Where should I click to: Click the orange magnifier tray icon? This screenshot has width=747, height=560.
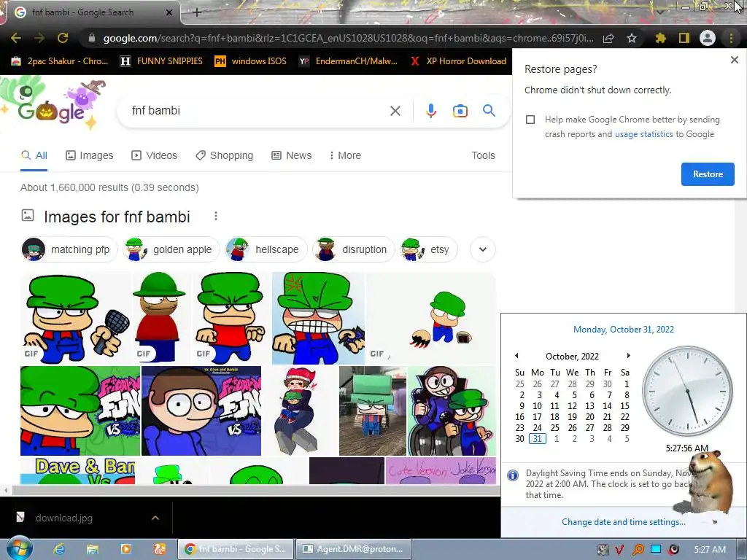[x=638, y=550]
